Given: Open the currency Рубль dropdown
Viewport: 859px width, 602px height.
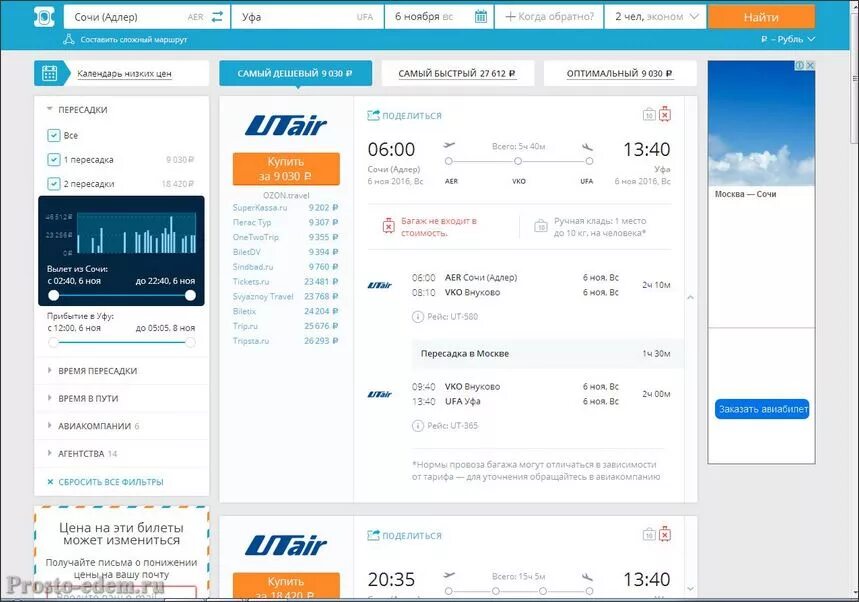Looking at the screenshot, I should 788,39.
